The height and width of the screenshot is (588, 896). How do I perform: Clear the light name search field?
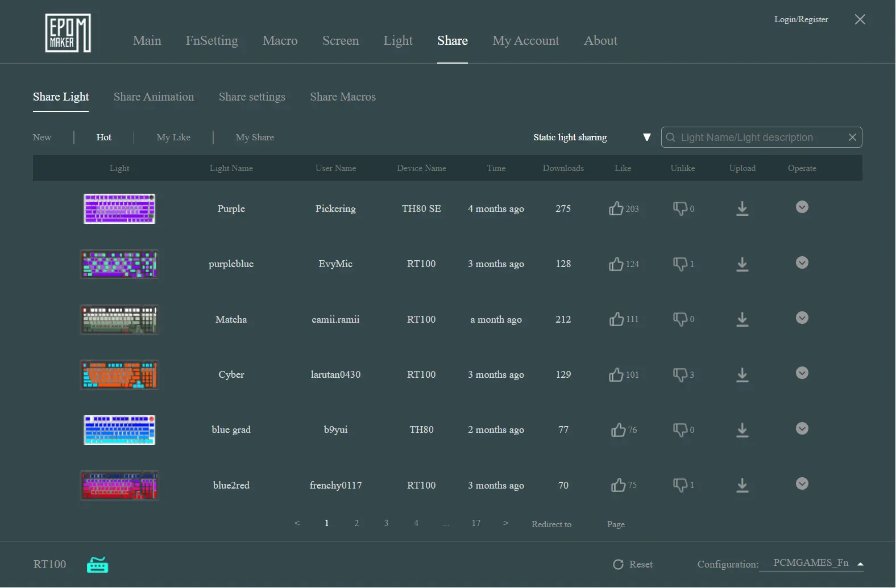tap(852, 137)
